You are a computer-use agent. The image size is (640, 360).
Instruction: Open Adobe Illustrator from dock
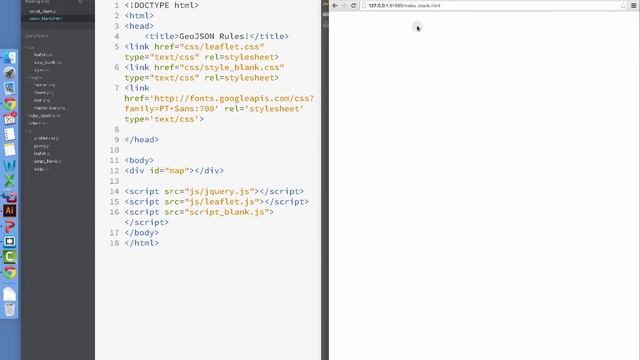pos(9,211)
